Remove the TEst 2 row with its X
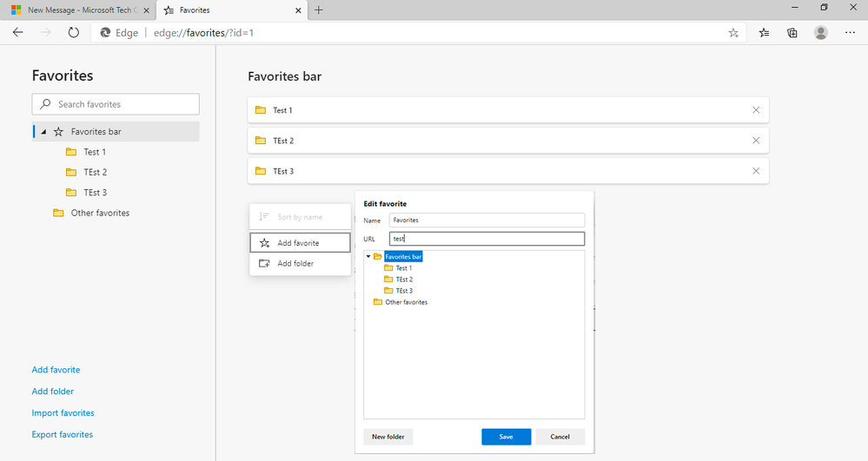This screenshot has width=868, height=461. click(756, 141)
